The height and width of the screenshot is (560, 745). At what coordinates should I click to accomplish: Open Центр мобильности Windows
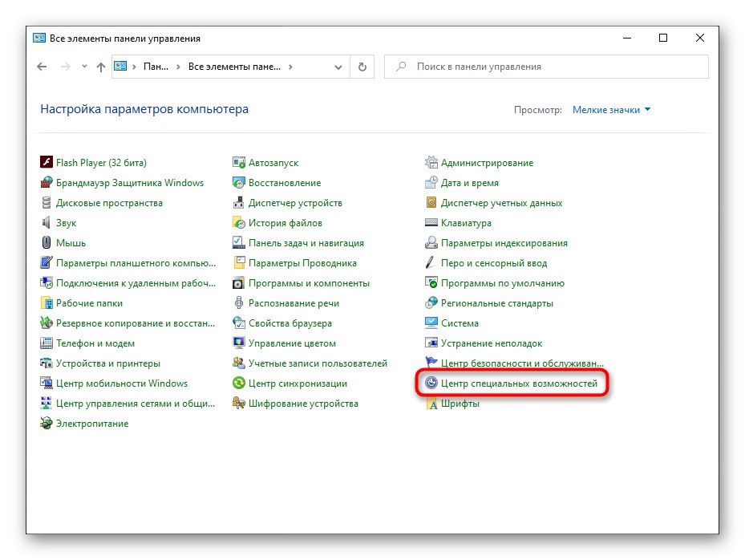pos(122,383)
